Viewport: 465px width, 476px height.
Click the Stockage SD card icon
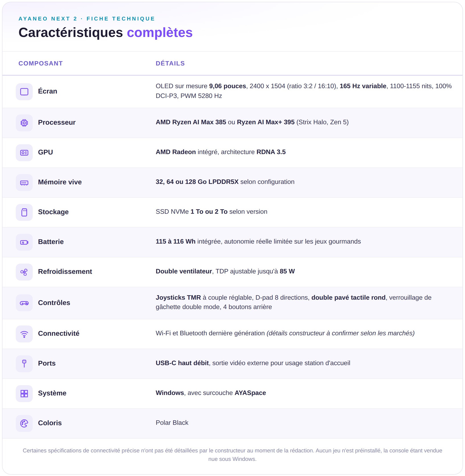click(24, 212)
